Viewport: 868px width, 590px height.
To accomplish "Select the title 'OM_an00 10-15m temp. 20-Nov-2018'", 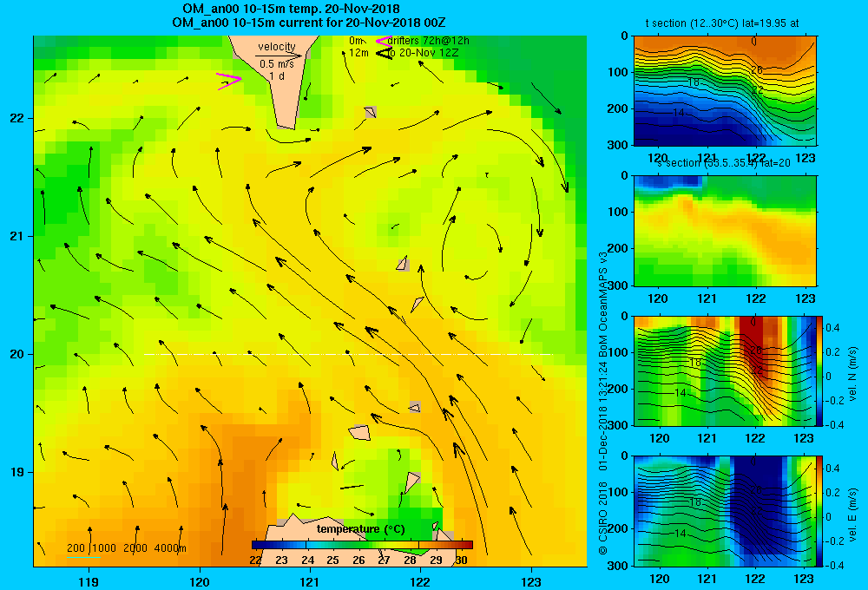I will [291, 9].
